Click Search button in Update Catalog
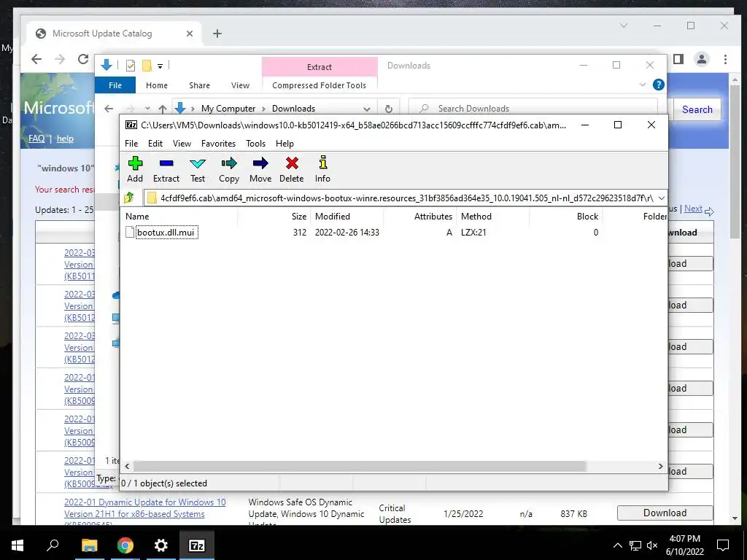 [697, 109]
